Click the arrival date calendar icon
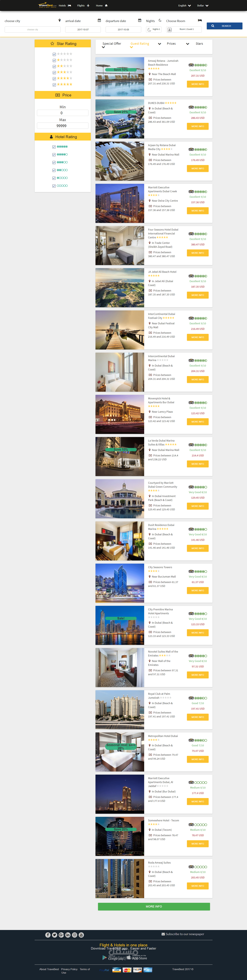 click(99, 20)
